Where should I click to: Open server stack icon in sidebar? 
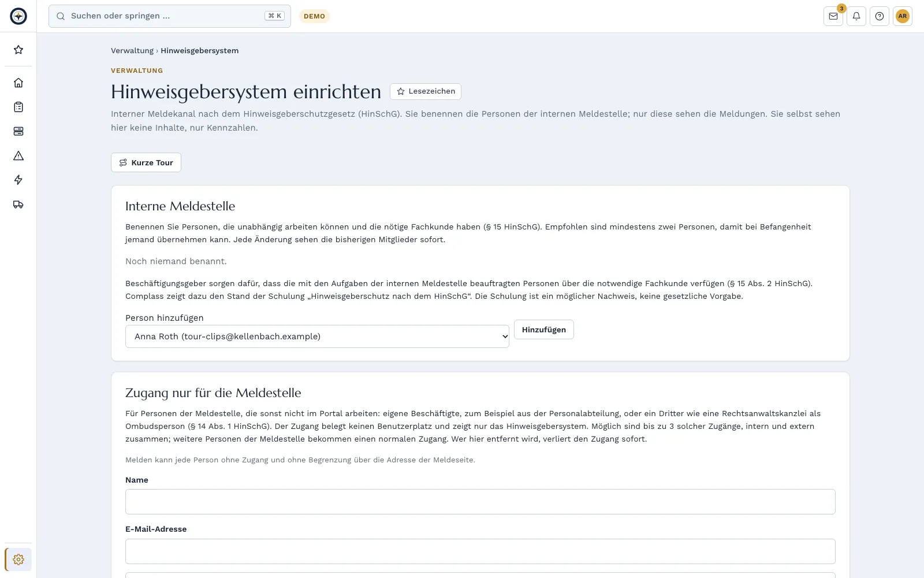18,131
